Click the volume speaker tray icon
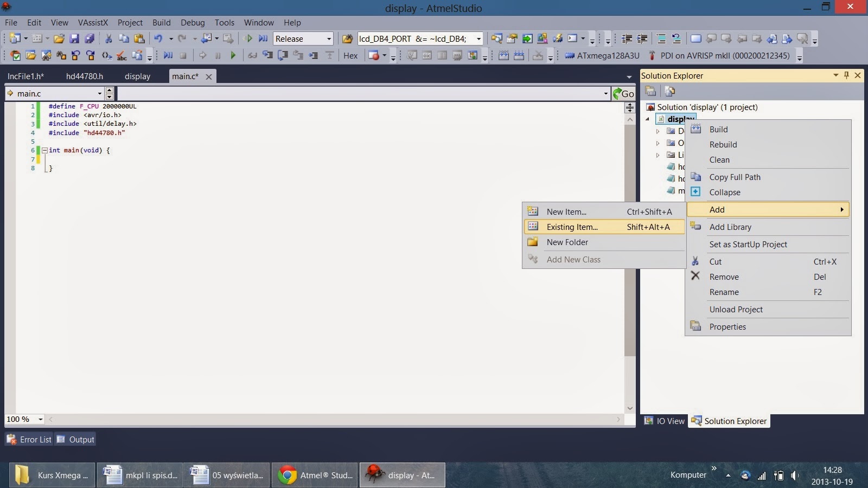 pos(795,476)
